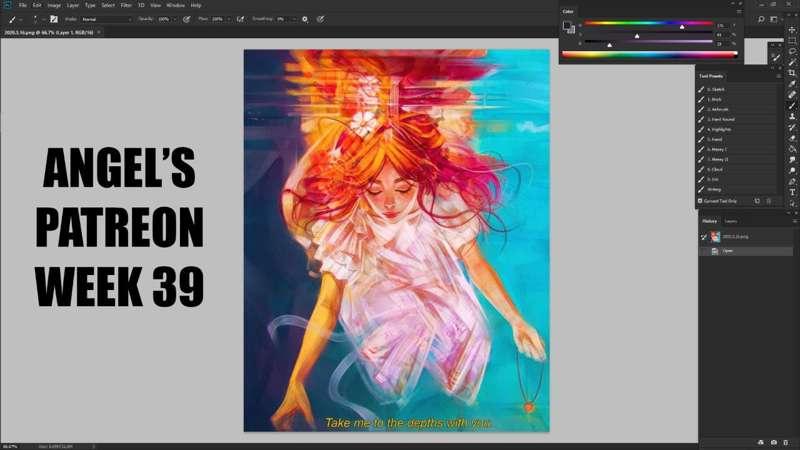The width and height of the screenshot is (800, 450).
Task: Delete current history state
Action: [786, 442]
